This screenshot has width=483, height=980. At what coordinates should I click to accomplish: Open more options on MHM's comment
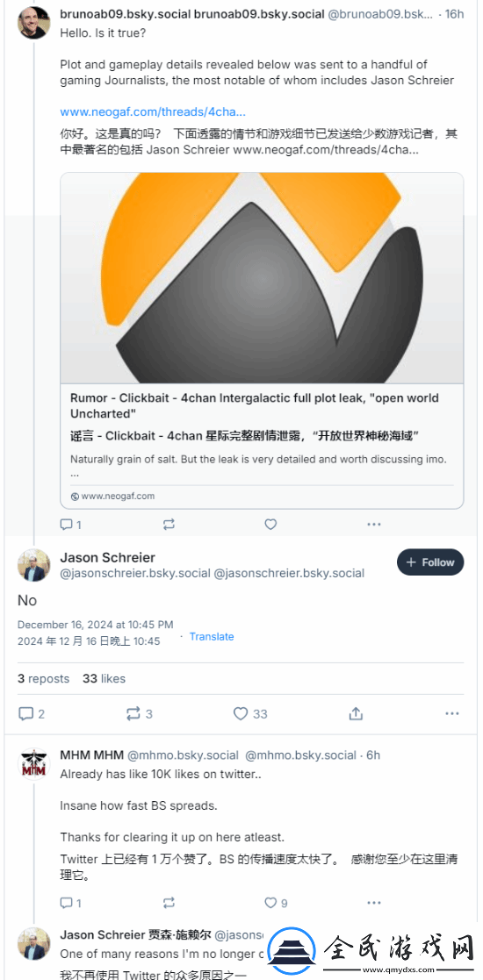(374, 903)
